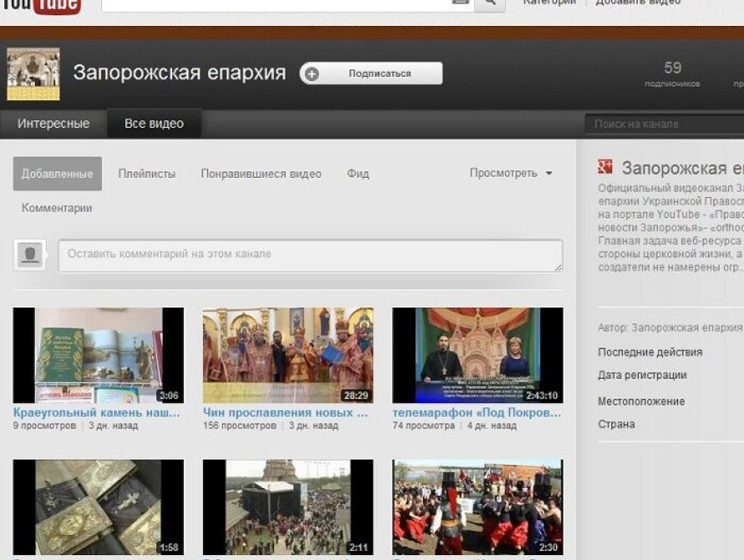Open the Категории menu
The image size is (744, 560).
coord(548,2)
